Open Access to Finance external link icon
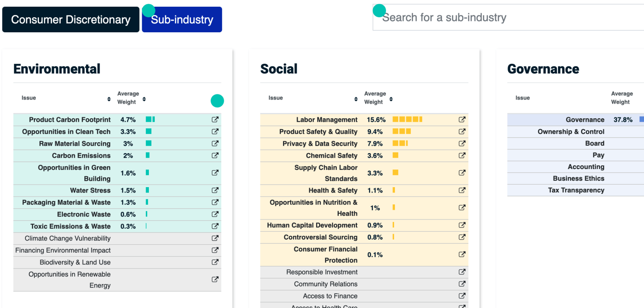Viewport: 644px width, 308px height. [462, 296]
